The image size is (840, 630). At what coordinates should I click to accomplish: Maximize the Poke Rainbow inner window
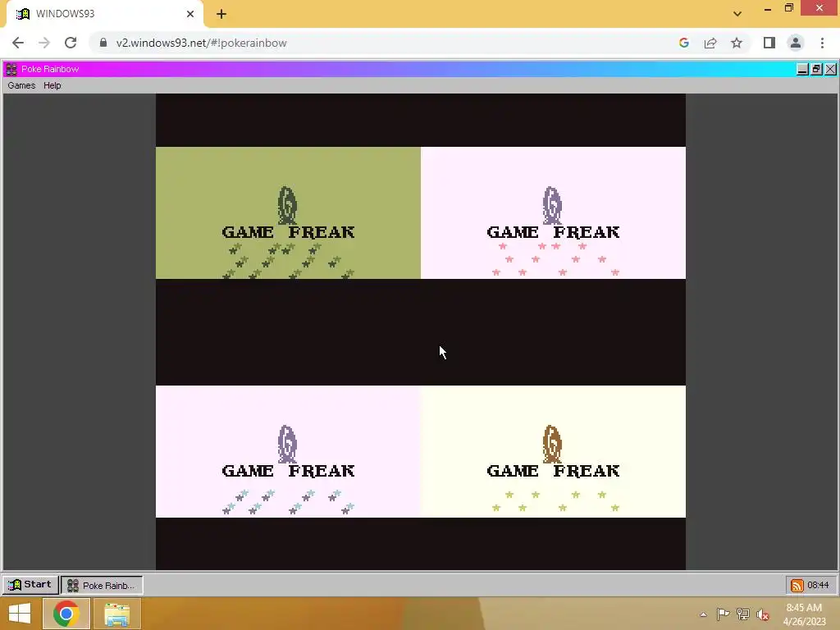816,69
